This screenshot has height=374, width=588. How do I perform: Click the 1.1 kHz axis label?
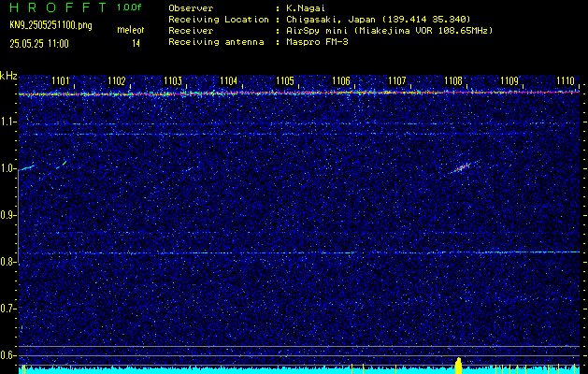(8, 122)
